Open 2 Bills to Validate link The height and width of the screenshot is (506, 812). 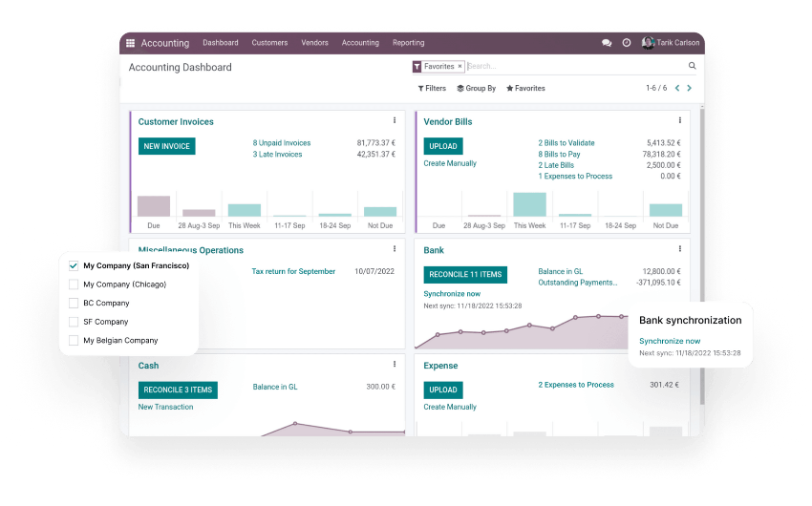coord(566,143)
